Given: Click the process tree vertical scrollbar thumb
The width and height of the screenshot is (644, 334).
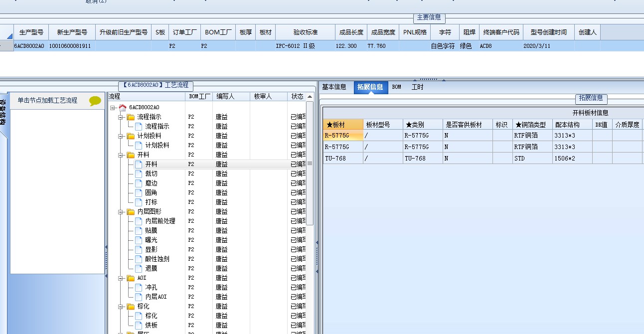Looking at the screenshot, I should coord(310,163).
